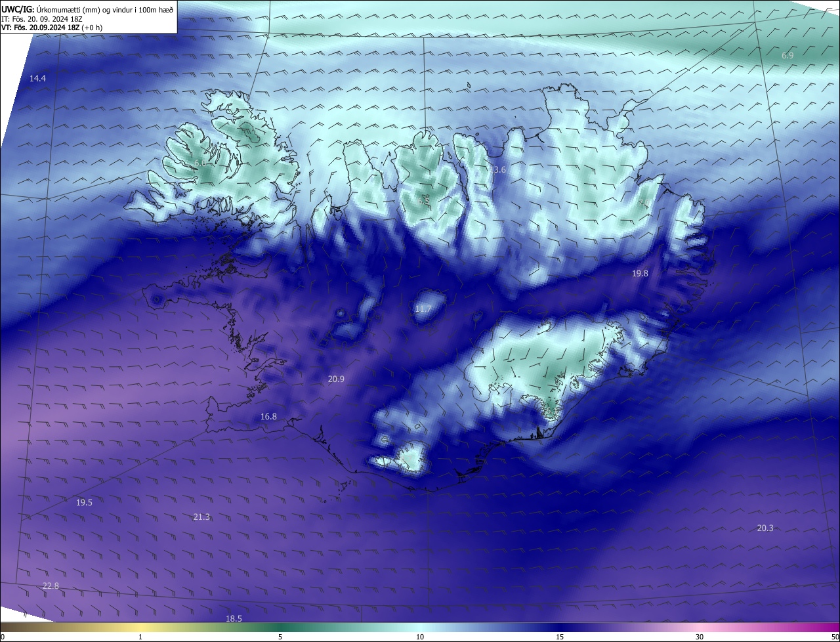Click the 'VT: Fös. 20.09.2024 18Z (+0 h)' valid time line
Viewport: 840px width, 642px height.
(x=52, y=28)
